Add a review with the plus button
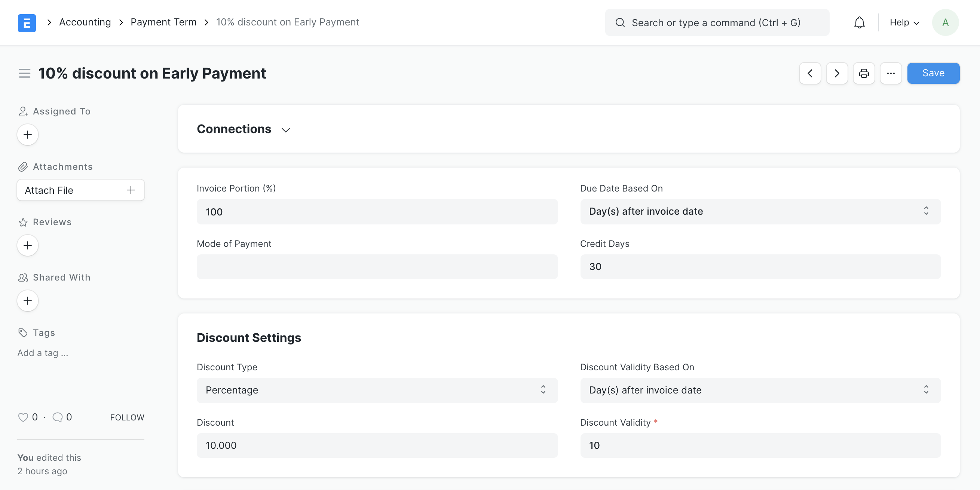 tap(27, 245)
